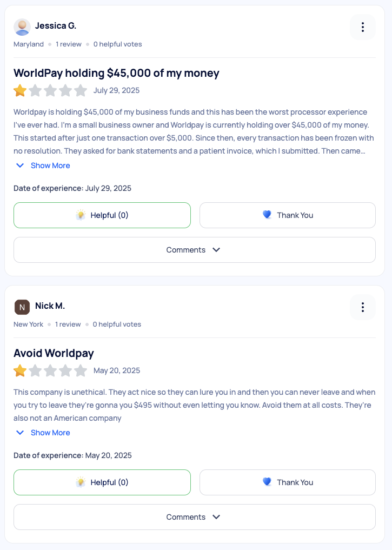Click the star rating on the Avoid Worldpay review

pos(20,370)
